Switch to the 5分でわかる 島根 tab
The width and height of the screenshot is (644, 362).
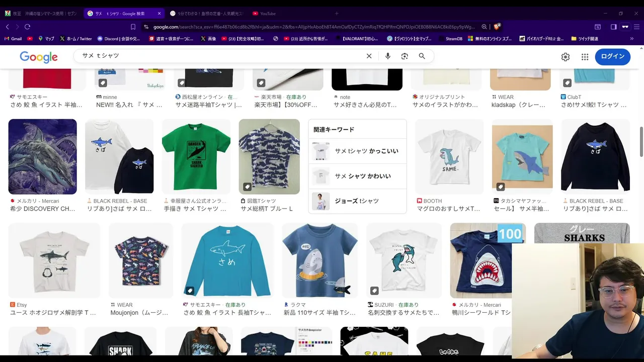206,14
